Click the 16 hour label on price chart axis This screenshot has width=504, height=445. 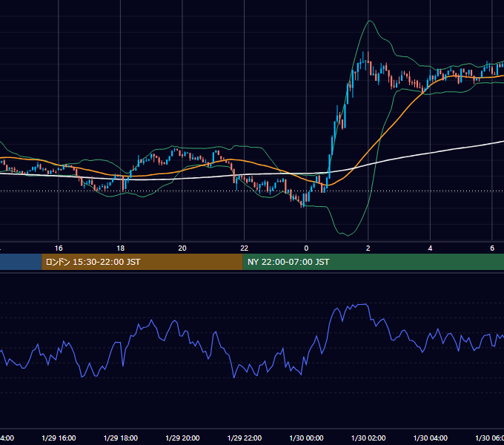pyautogui.click(x=59, y=248)
